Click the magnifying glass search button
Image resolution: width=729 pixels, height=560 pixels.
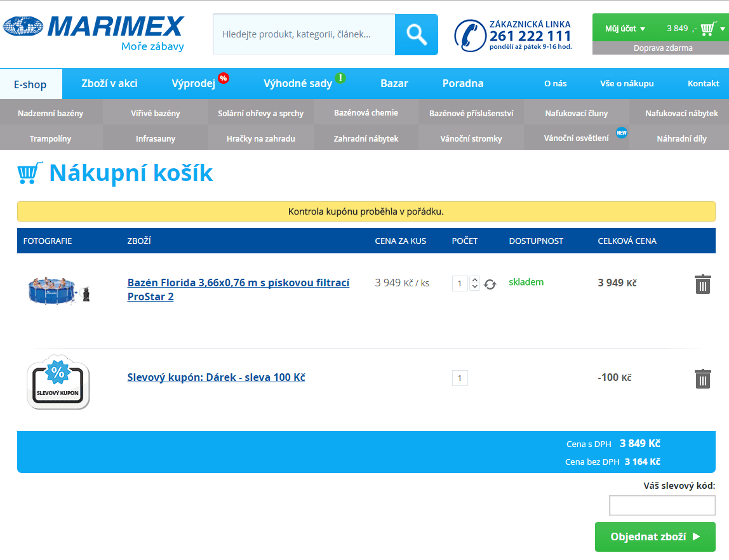[x=416, y=34]
